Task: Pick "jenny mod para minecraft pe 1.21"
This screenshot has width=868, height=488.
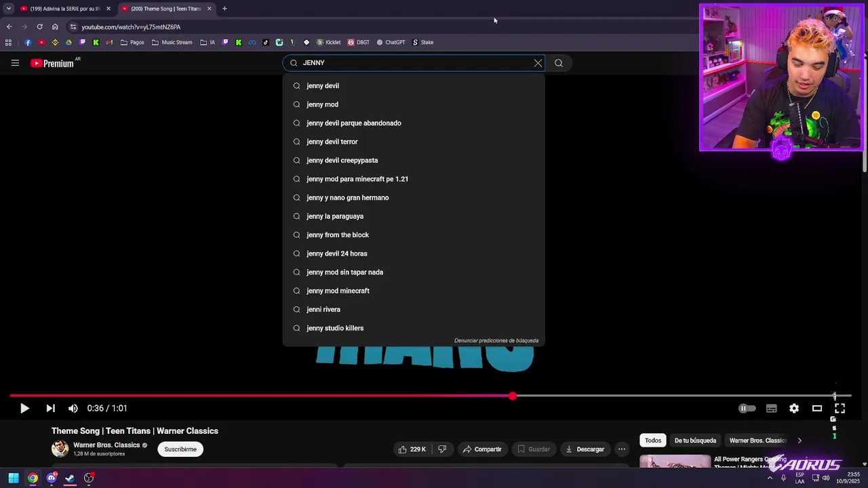Action: pyautogui.click(x=414, y=179)
